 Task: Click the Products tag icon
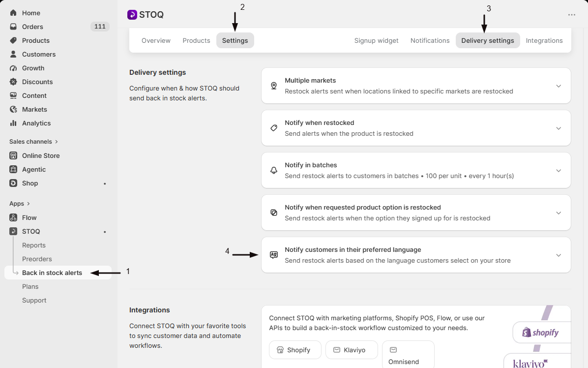point(13,40)
